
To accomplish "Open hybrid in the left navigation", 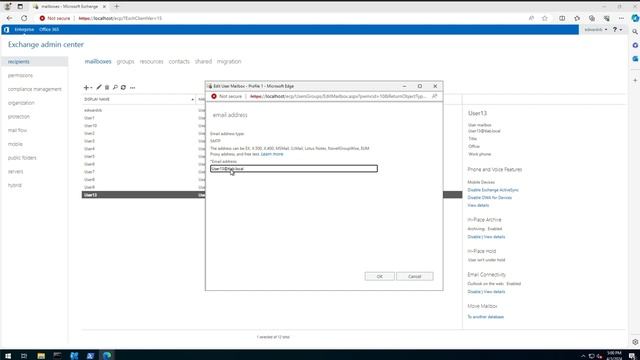I will (x=15, y=185).
